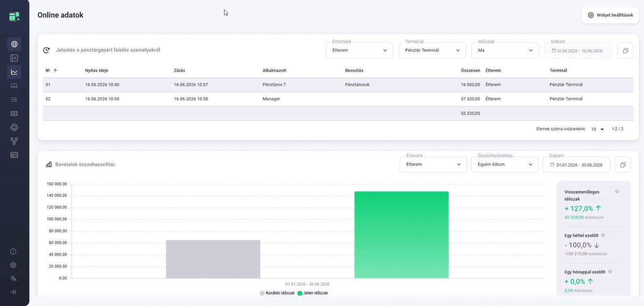
Task: Open the settings gear in sidebar bottom
Action: (x=13, y=265)
